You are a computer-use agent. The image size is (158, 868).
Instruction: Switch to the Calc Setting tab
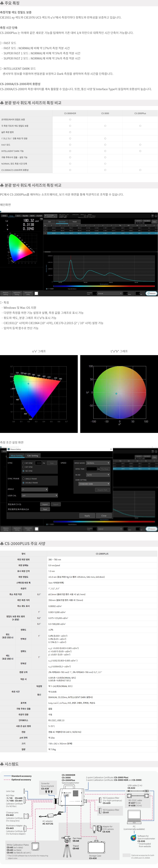pyautogui.click(x=33, y=456)
